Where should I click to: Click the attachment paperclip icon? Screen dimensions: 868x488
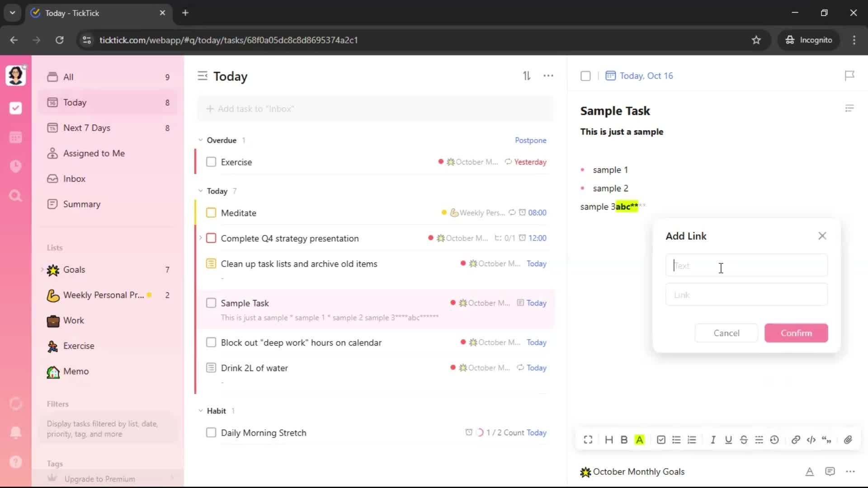tap(848, 440)
